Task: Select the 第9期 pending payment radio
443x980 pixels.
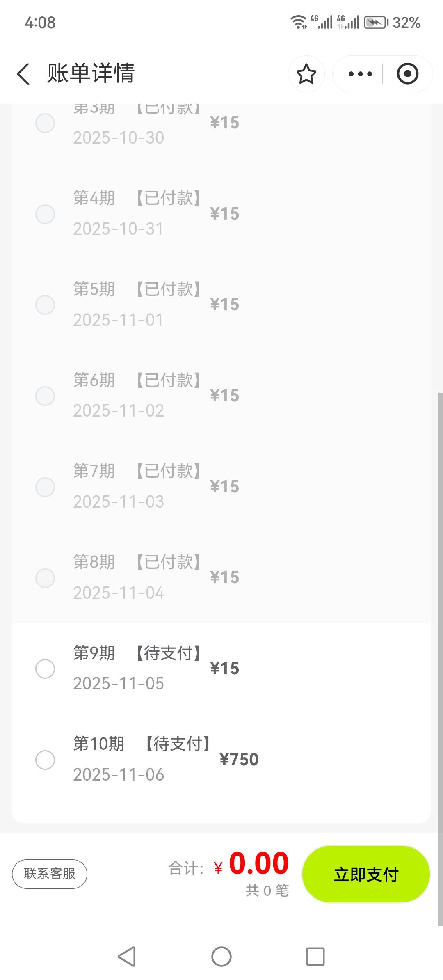Action: click(x=45, y=669)
